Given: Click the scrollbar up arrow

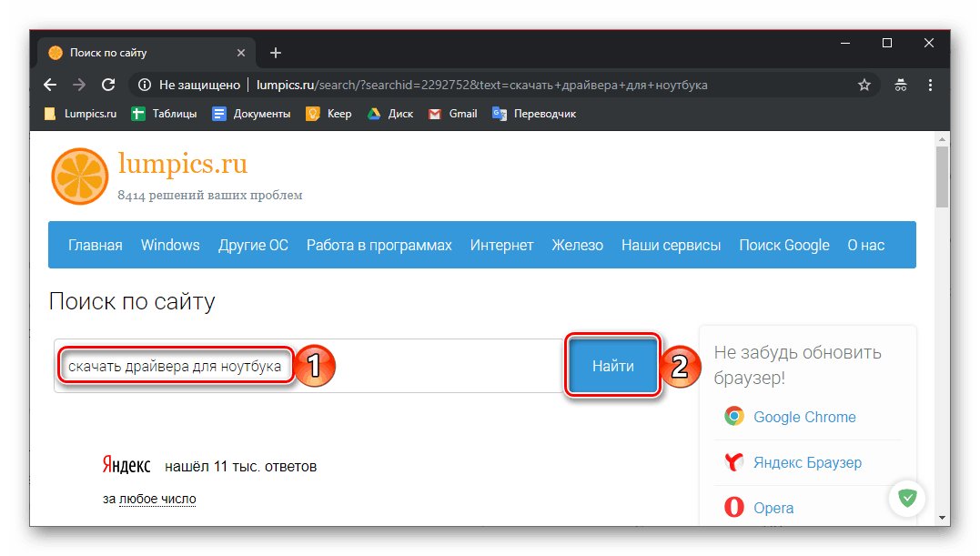Looking at the screenshot, I should (942, 138).
